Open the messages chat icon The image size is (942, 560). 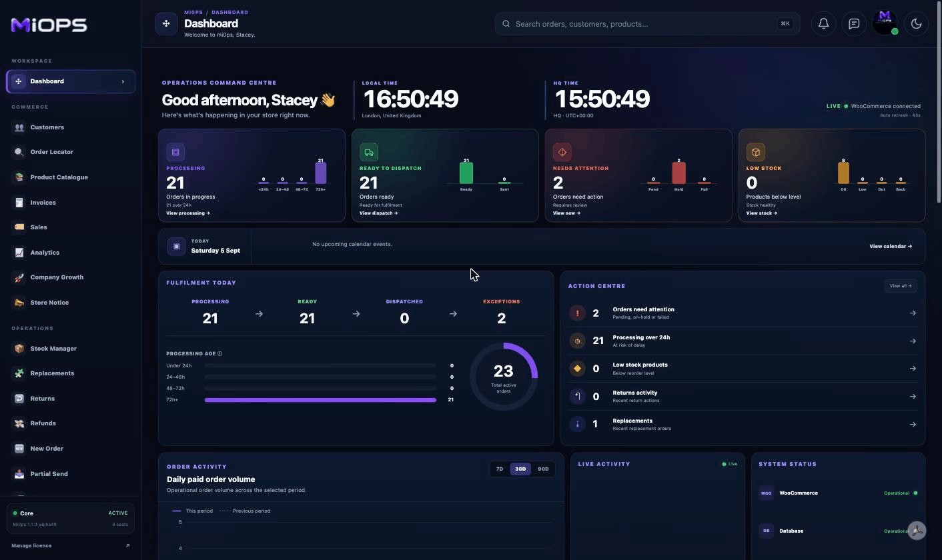coord(854,24)
